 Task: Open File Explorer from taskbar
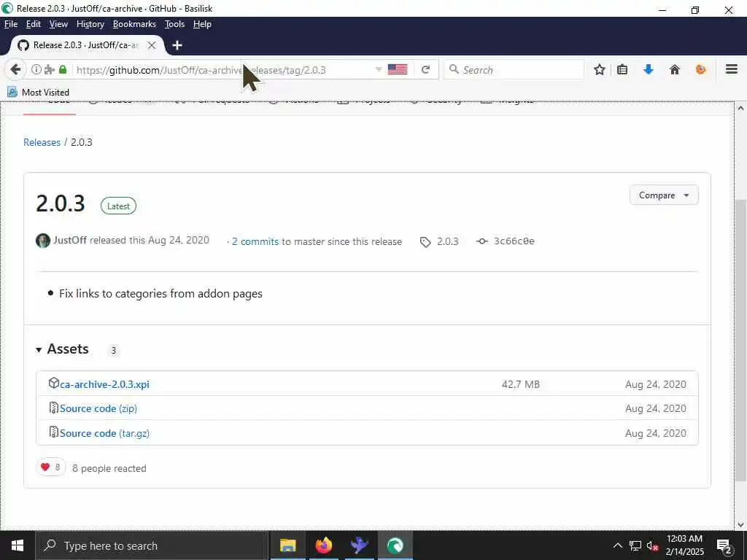coord(287,545)
